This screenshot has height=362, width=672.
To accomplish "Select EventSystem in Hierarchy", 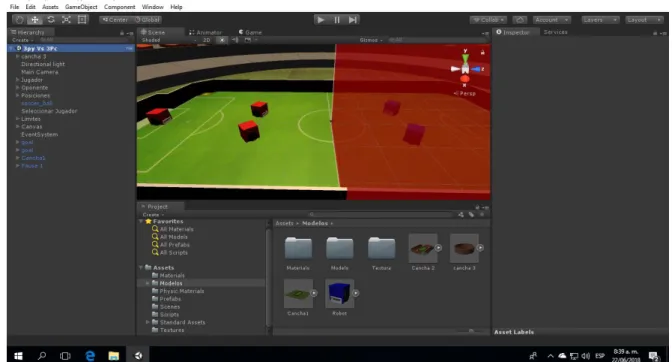I will coord(39,135).
